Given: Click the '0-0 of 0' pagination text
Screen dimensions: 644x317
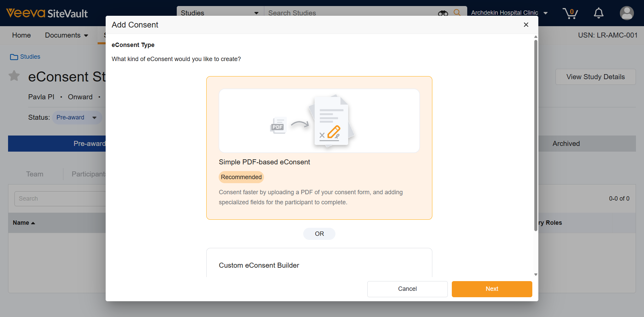Looking at the screenshot, I should click(x=619, y=199).
